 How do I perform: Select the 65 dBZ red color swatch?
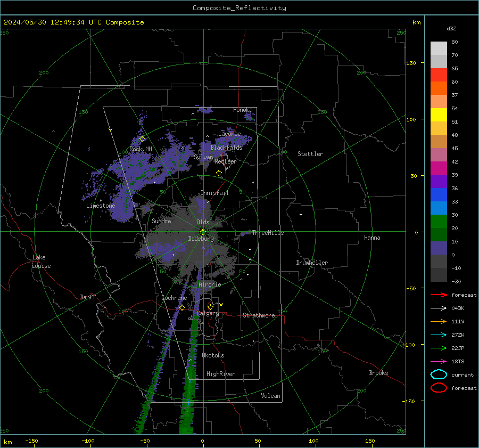click(x=439, y=75)
